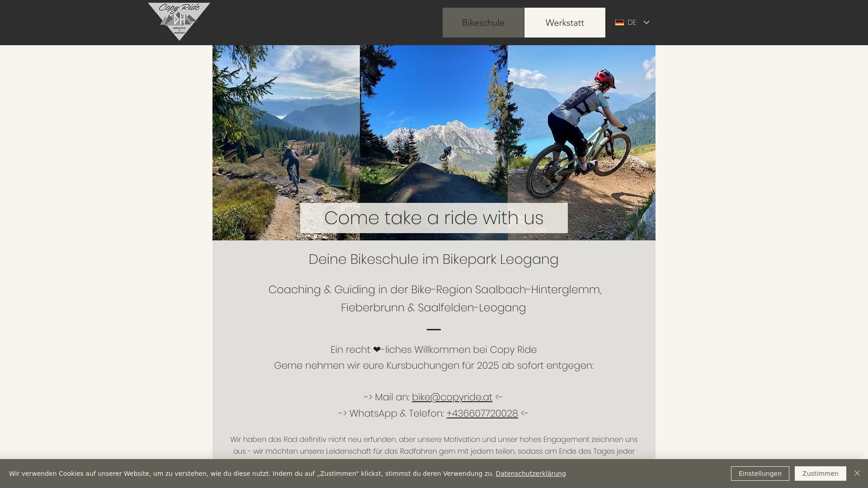Screen dimensions: 868x488
Task: Click the 'Come take a ride with us' banner
Action: coord(434,218)
